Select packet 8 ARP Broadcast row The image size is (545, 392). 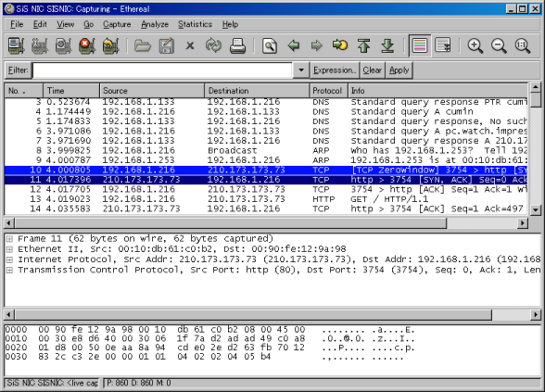266,150
